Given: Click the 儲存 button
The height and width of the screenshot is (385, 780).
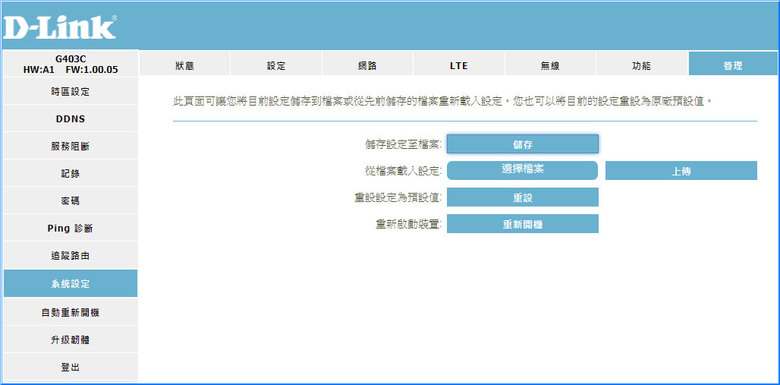Looking at the screenshot, I should coord(522,144).
